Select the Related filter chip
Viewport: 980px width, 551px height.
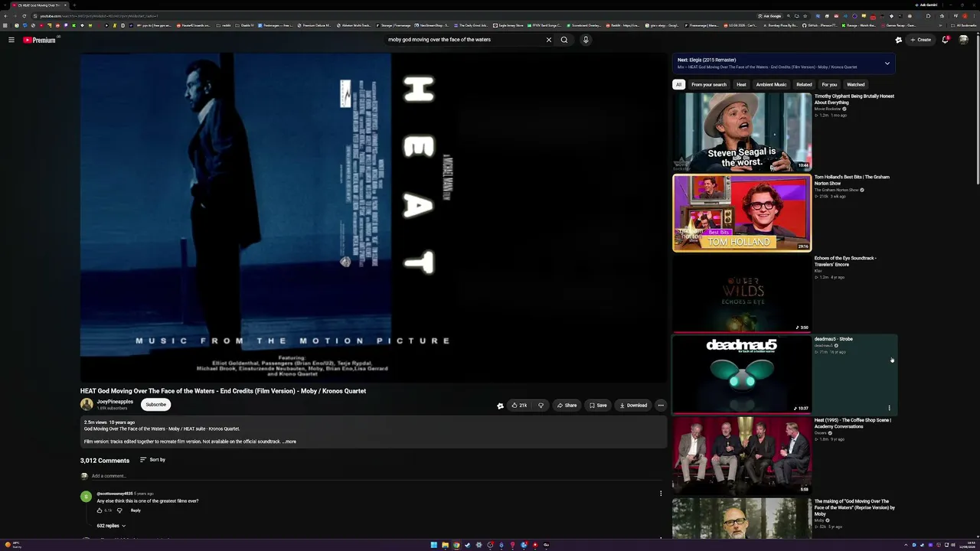804,85
